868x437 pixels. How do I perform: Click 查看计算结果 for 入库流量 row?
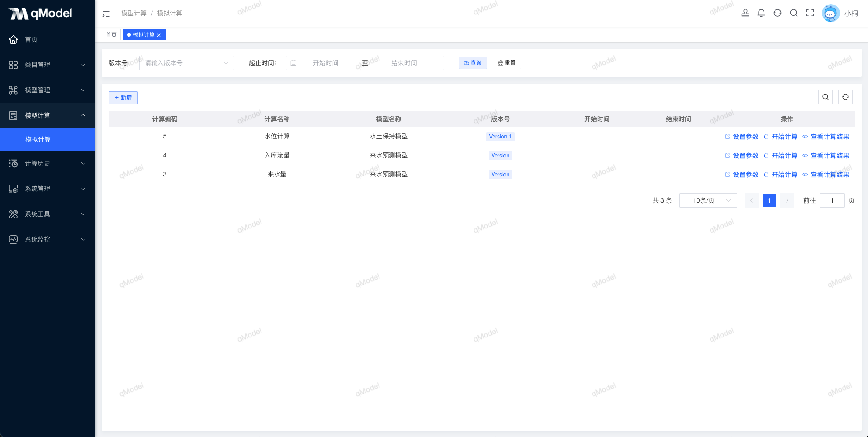click(826, 156)
